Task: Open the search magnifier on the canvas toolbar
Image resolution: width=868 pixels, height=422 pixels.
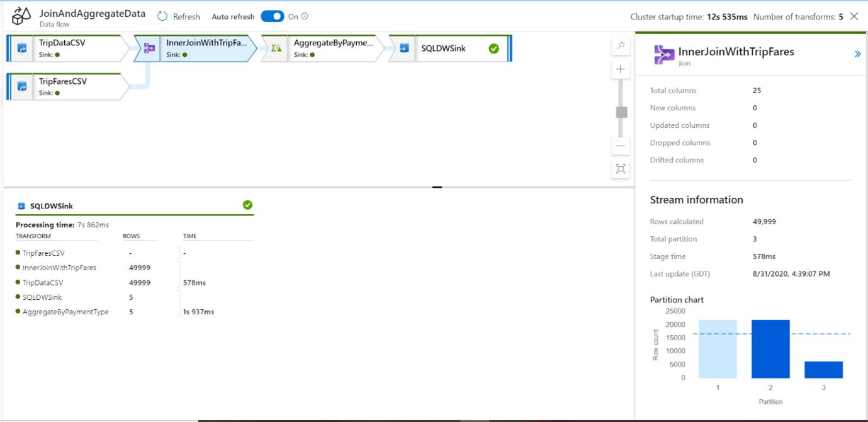Action: pos(621,46)
